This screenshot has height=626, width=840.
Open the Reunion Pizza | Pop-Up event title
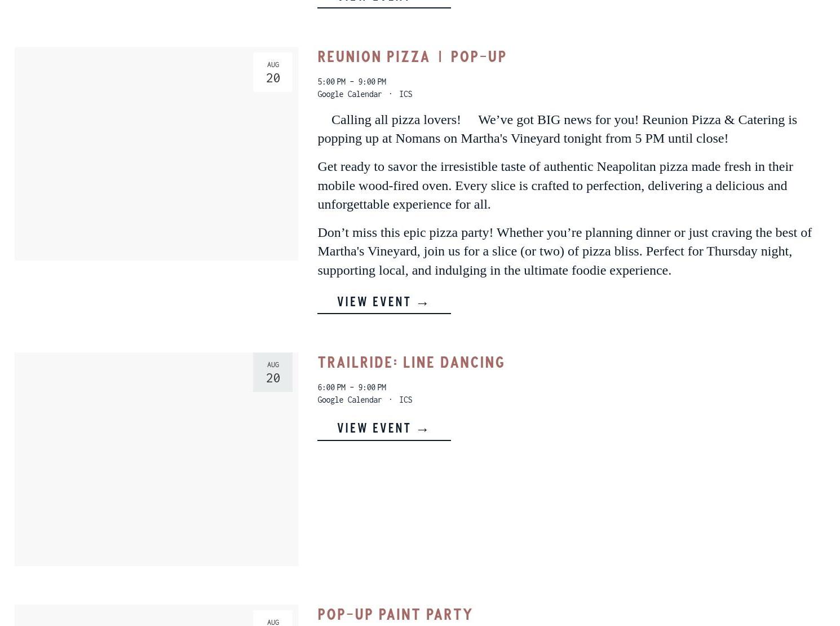click(x=412, y=57)
